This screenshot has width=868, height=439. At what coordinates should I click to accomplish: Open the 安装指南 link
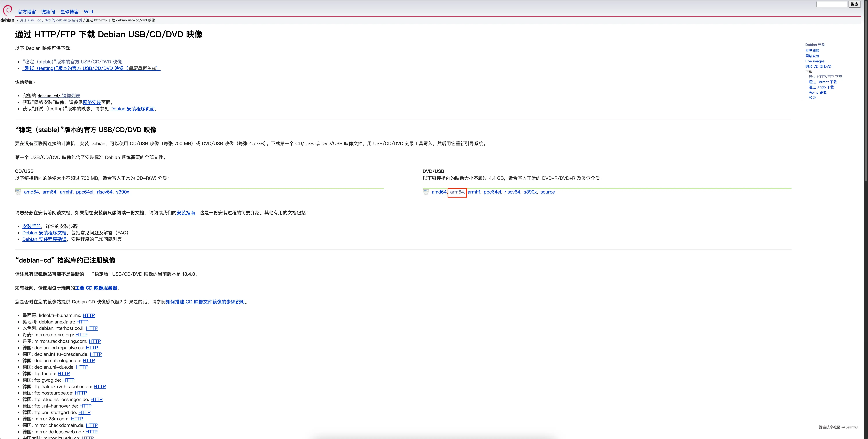coord(186,213)
